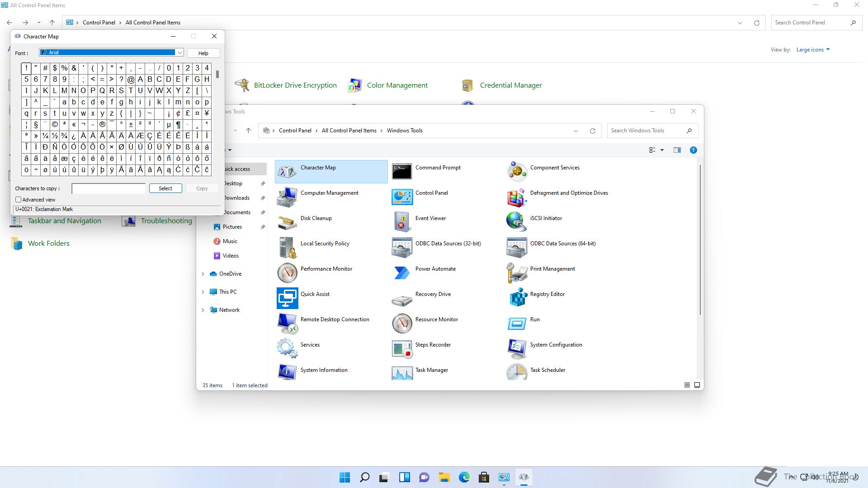Open Component Services icon
This screenshot has height=488, width=868.
tap(517, 172)
